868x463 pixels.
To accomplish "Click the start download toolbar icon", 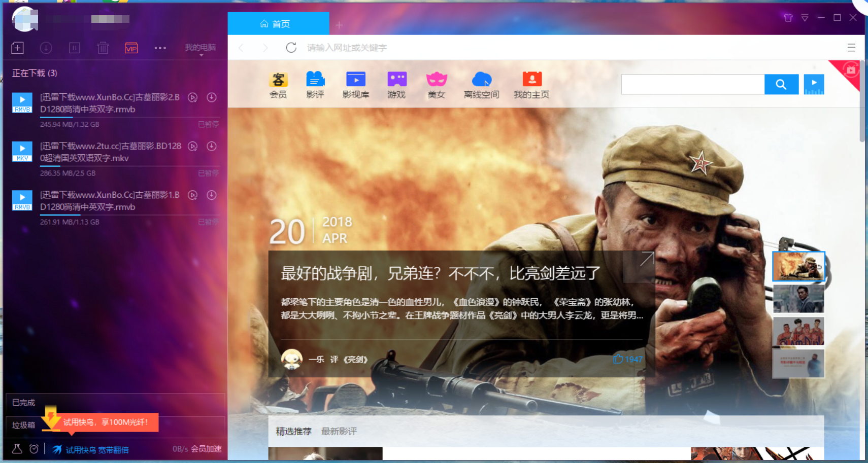I will (x=46, y=48).
